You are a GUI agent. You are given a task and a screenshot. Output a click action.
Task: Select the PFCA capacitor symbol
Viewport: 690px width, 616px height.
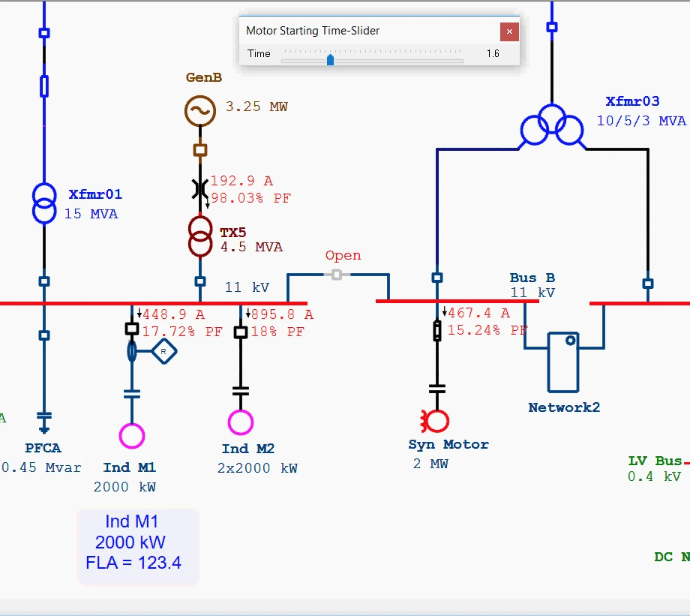(44, 422)
